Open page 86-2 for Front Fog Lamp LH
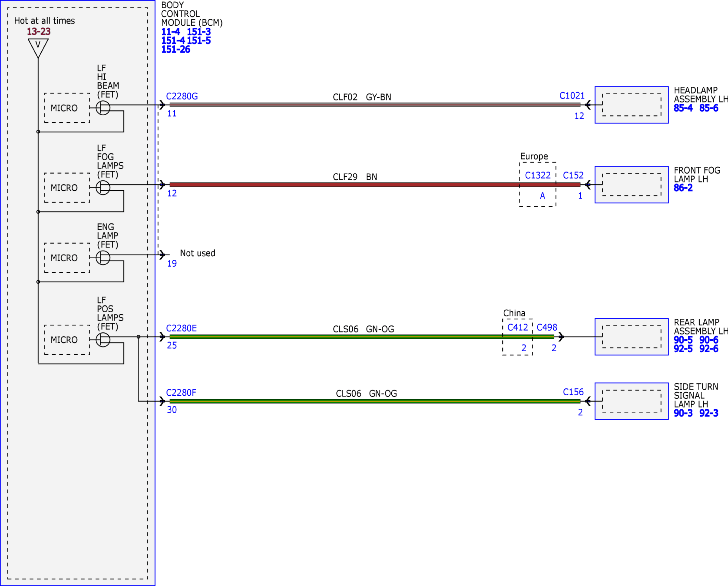Viewport: 728px width, 586px height. point(683,188)
